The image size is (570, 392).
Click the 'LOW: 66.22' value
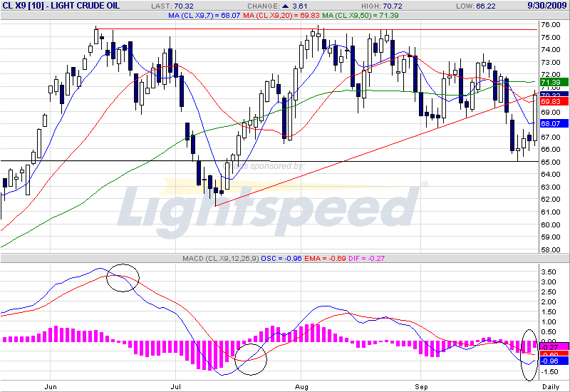pyautogui.click(x=475, y=6)
